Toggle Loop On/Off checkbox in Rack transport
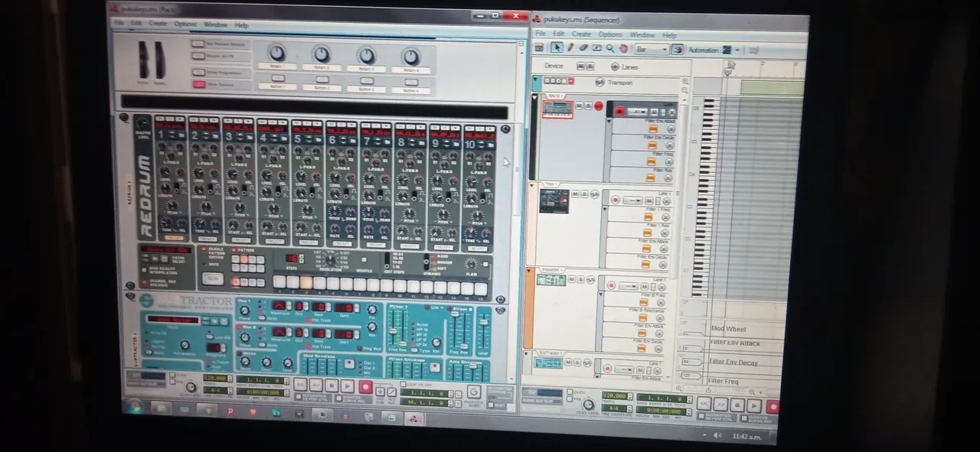Screen dimensions: 980x452 click(402, 385)
